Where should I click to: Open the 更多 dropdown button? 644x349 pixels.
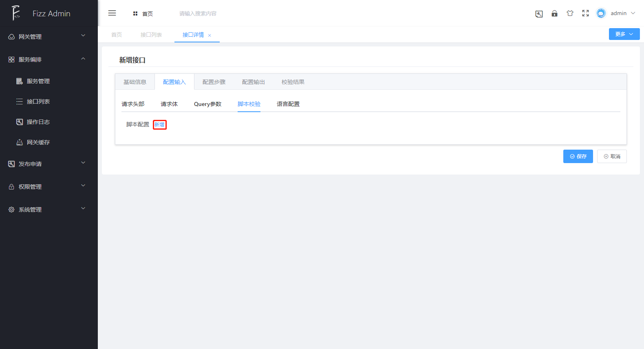pyautogui.click(x=624, y=34)
